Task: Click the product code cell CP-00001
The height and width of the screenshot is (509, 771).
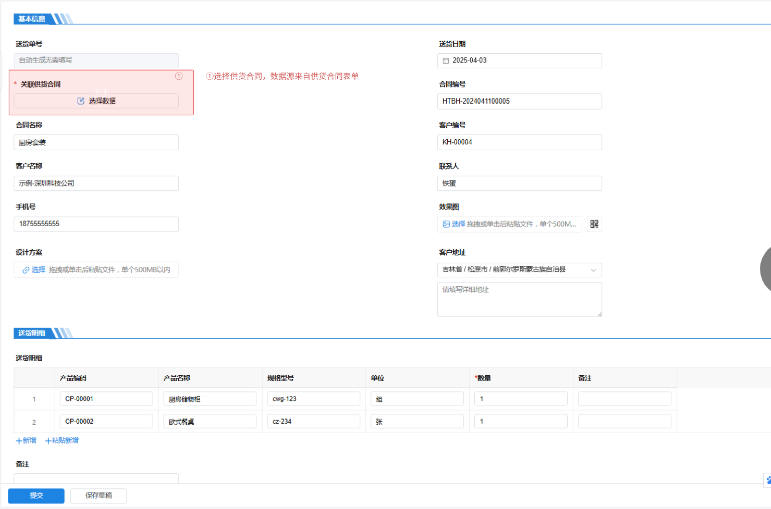Action: [106, 399]
